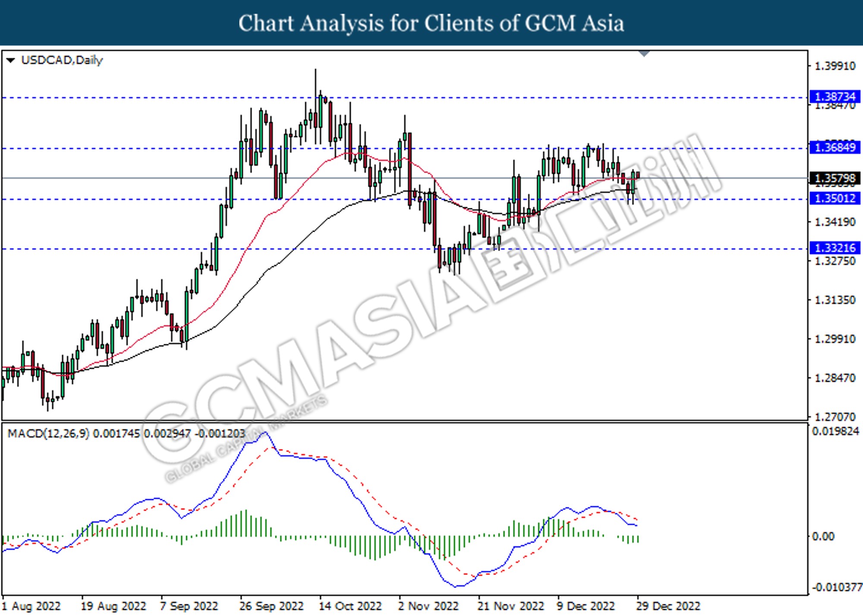Click the chart shift marker triangle

[644, 53]
